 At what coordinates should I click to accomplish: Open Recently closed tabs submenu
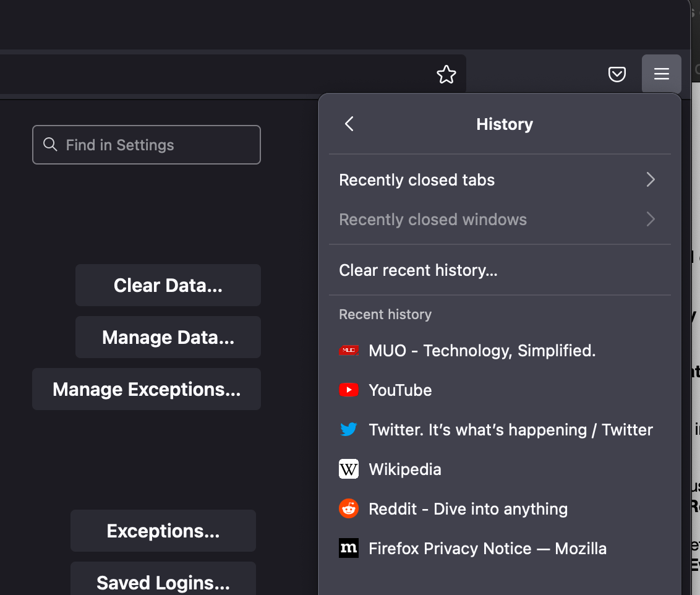tap(417, 180)
